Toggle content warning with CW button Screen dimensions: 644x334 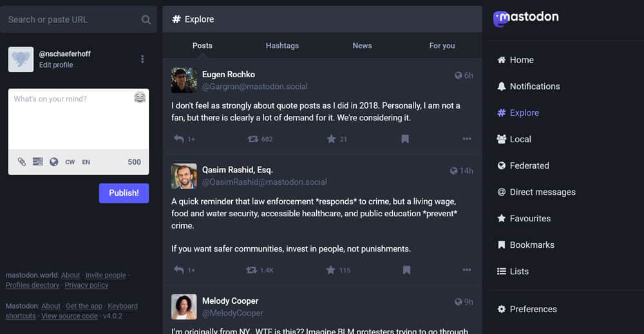[x=70, y=162]
